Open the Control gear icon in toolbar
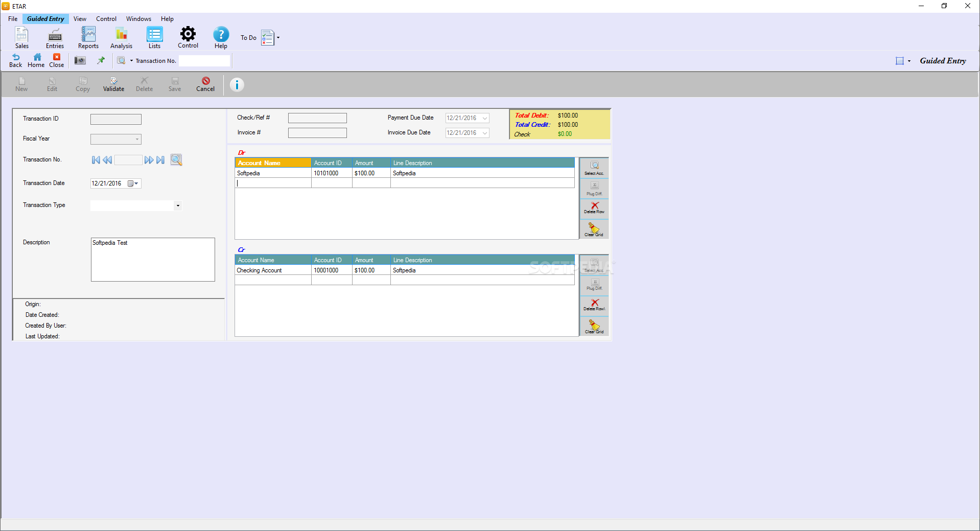The height and width of the screenshot is (531, 980). pos(188,34)
